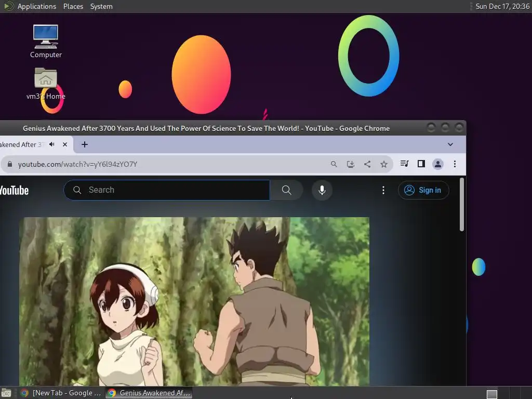The image size is (532, 399).
Task: View site information lock icon
Action: point(10,164)
